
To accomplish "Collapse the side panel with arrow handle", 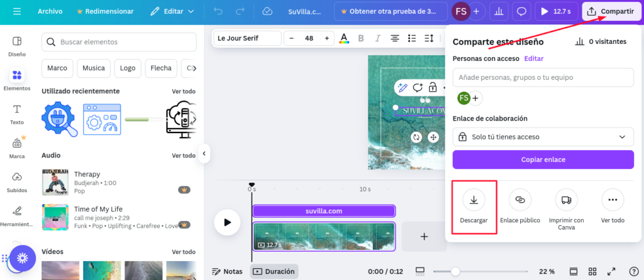I will (x=204, y=154).
